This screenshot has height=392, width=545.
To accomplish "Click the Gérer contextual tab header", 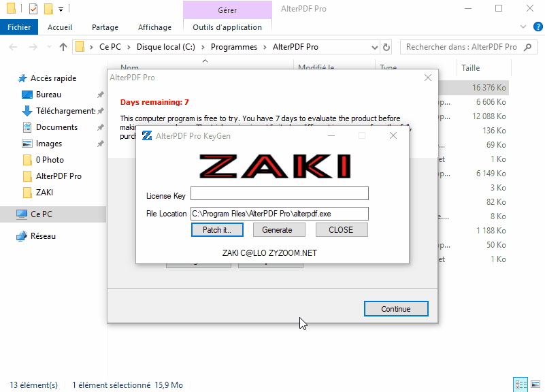I will tap(227, 10).
